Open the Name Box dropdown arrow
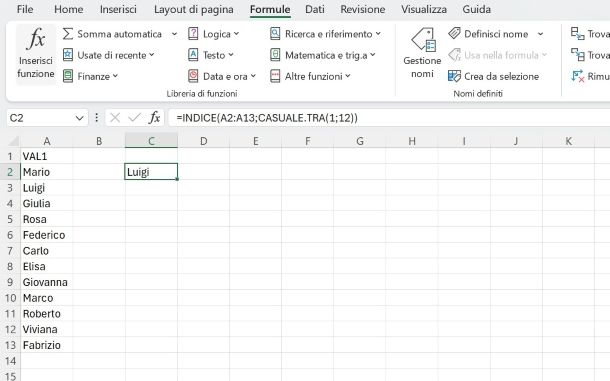The image size is (610, 381). click(x=79, y=118)
